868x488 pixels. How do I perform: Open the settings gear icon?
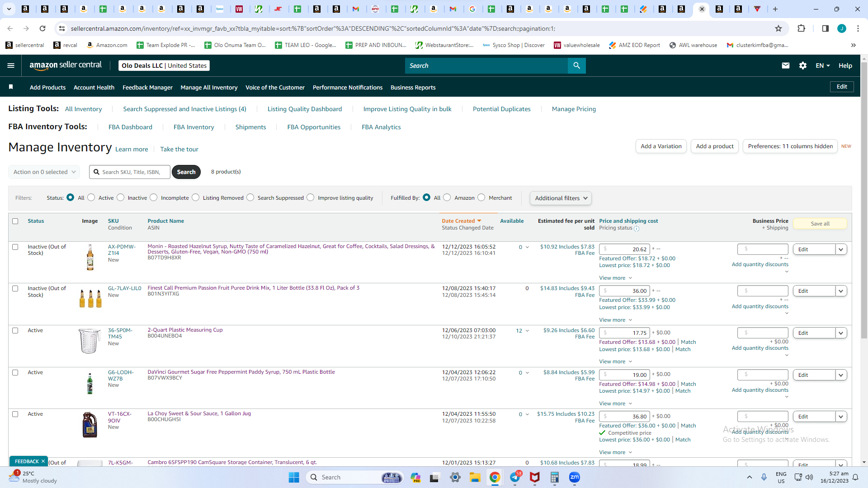click(803, 66)
